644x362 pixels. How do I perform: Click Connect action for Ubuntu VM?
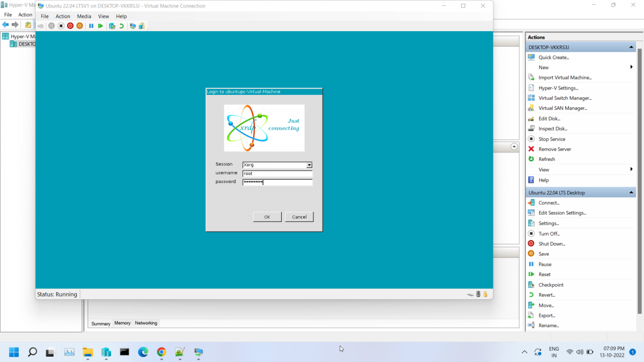pyautogui.click(x=548, y=203)
